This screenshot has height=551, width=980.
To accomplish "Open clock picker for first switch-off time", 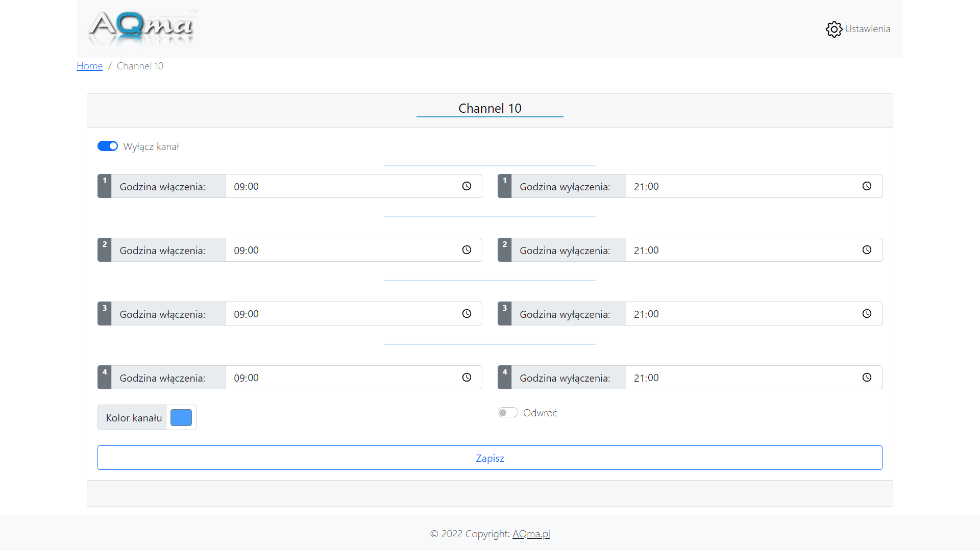I will click(867, 186).
